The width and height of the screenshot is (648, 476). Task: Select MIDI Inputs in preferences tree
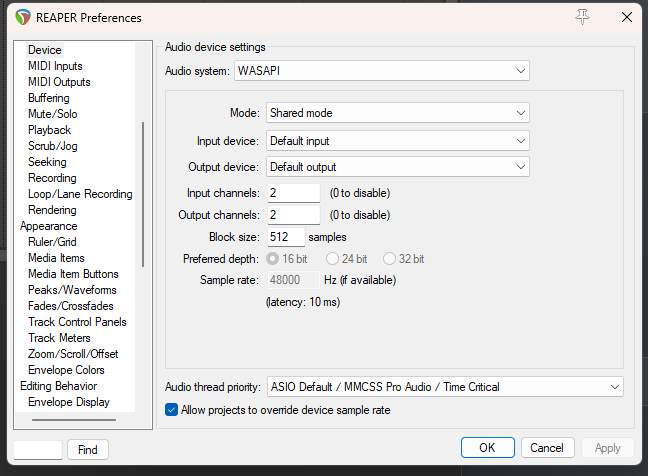point(55,66)
